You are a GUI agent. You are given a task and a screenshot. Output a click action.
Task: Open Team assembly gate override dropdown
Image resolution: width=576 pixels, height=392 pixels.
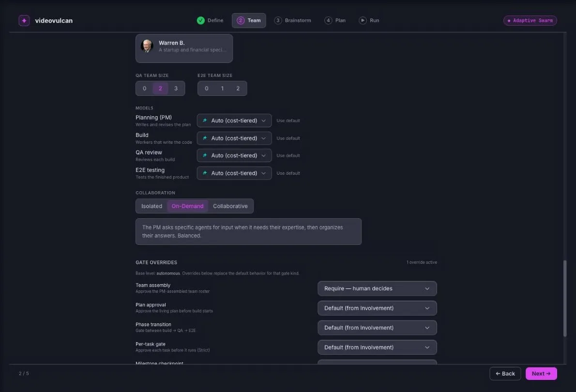377,288
